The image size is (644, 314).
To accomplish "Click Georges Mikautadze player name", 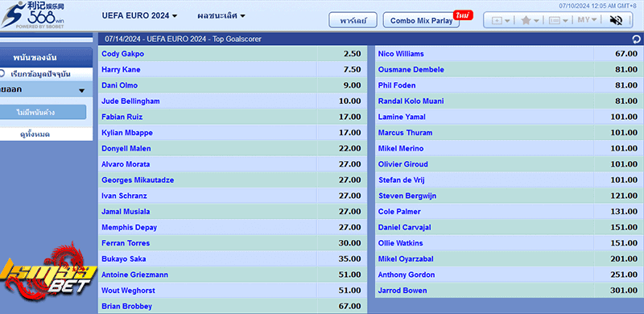I will pyautogui.click(x=138, y=180).
